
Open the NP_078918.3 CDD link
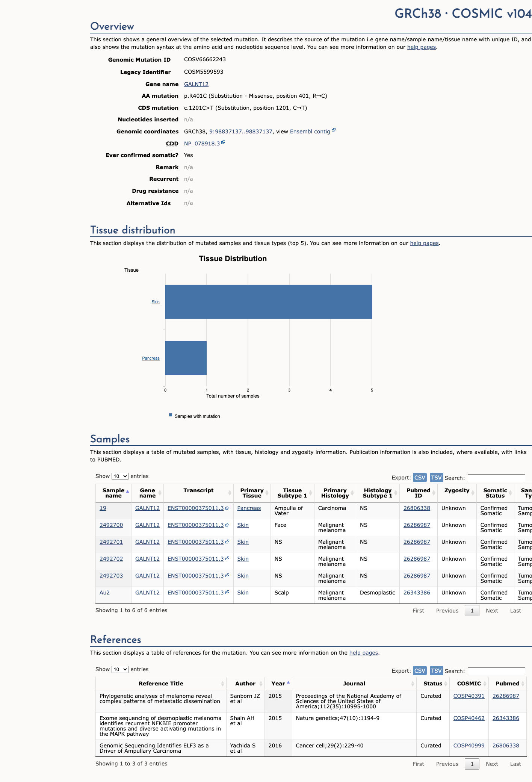(202, 144)
